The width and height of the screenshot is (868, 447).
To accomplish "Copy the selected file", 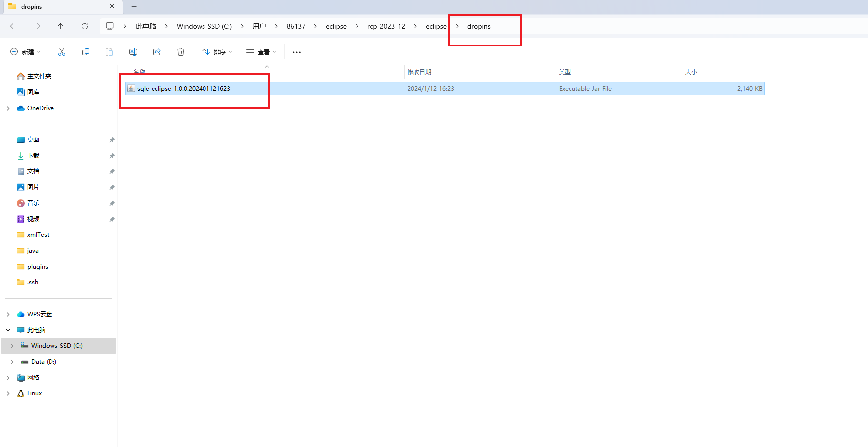I will click(86, 52).
